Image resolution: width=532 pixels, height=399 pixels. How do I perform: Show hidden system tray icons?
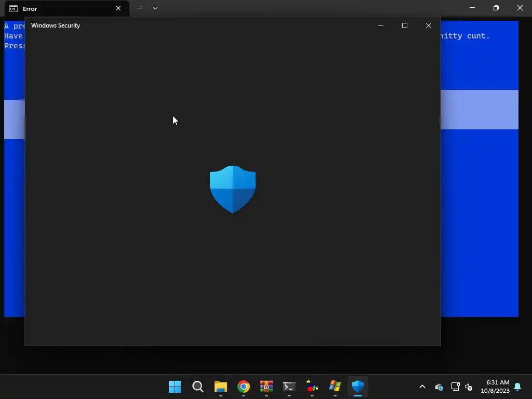pyautogui.click(x=422, y=387)
